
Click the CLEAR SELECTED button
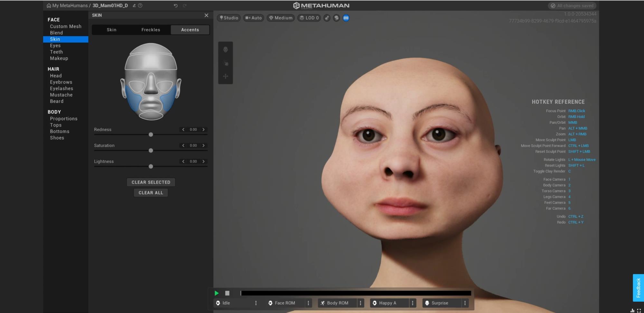[151, 182]
